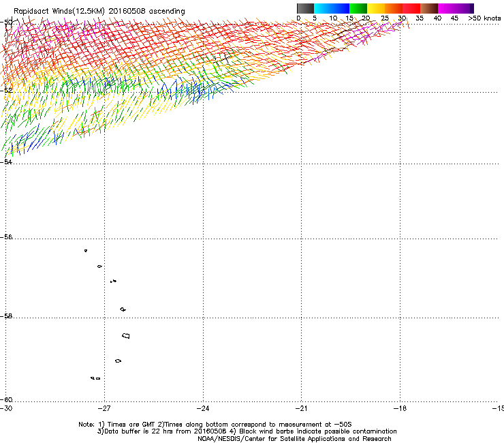504x443 pixels.
Task: Click the NOAA/NESDIS credit line
Action: 294,439
